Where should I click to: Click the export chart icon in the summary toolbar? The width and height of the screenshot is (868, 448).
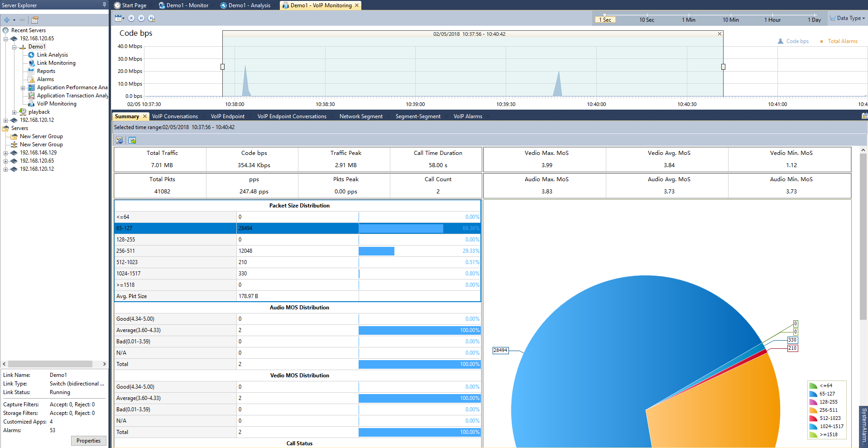coord(119,140)
